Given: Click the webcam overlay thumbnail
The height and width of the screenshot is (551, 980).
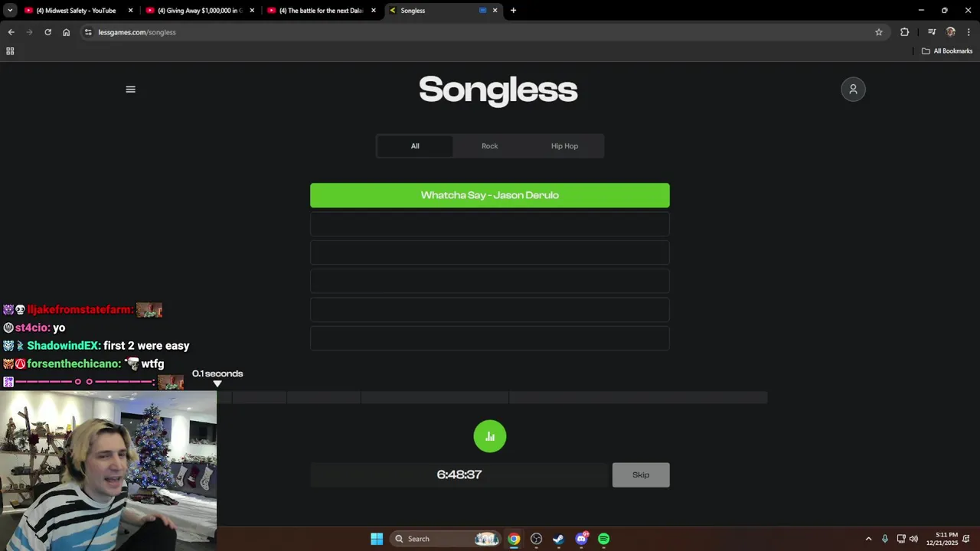Looking at the screenshot, I should click(x=108, y=471).
